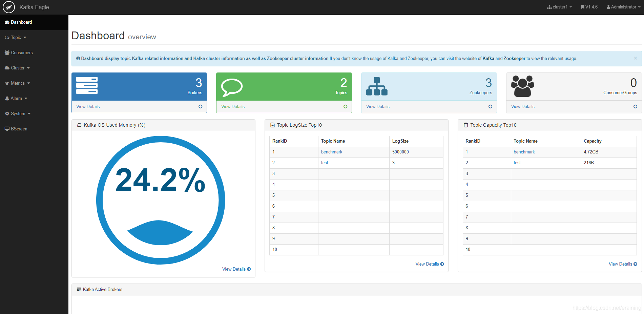The height and width of the screenshot is (314, 644).
Task: Click the V1.4.6 version item
Action: point(589,7)
